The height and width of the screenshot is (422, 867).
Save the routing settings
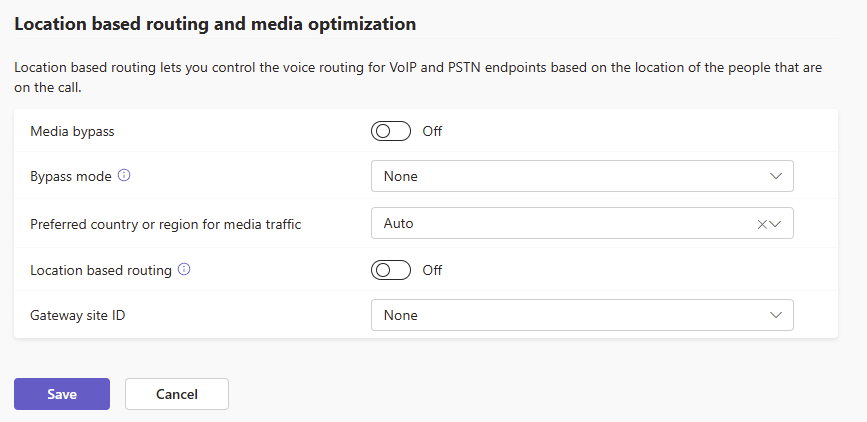click(x=62, y=394)
